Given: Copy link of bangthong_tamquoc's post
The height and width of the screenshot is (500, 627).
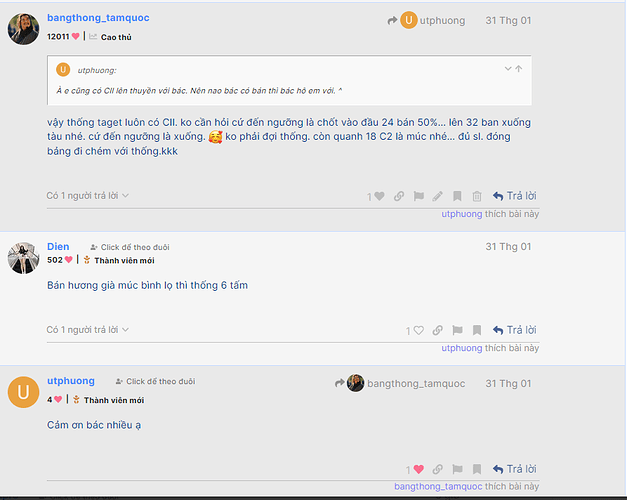Looking at the screenshot, I should [399, 196].
